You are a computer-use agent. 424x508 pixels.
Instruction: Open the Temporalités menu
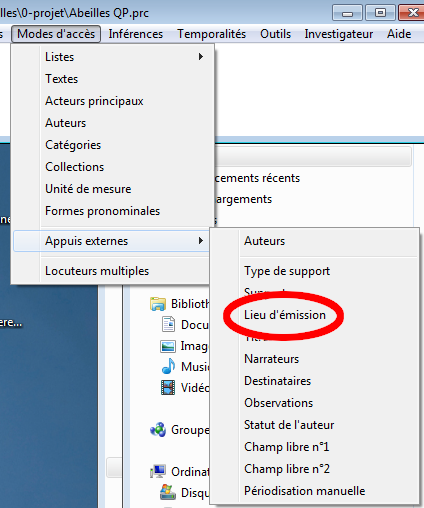[x=212, y=34]
